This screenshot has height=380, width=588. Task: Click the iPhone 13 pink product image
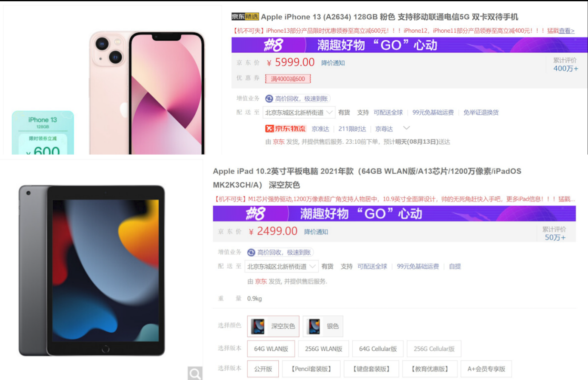coord(146,92)
